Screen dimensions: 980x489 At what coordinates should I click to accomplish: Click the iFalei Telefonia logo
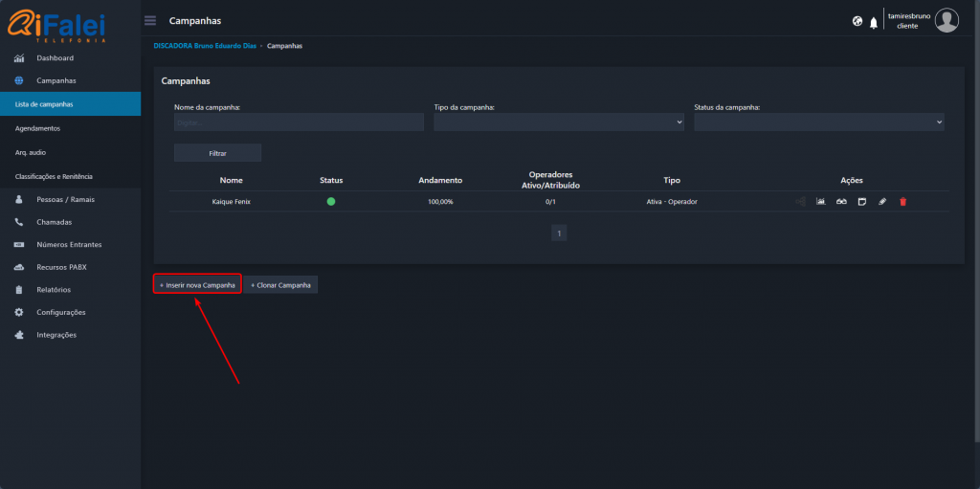tap(56, 26)
